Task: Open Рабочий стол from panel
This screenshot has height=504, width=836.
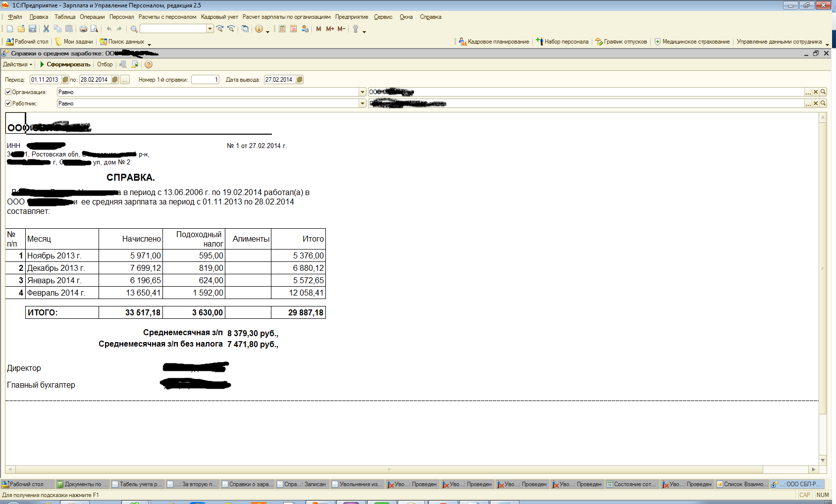Action: [27, 42]
